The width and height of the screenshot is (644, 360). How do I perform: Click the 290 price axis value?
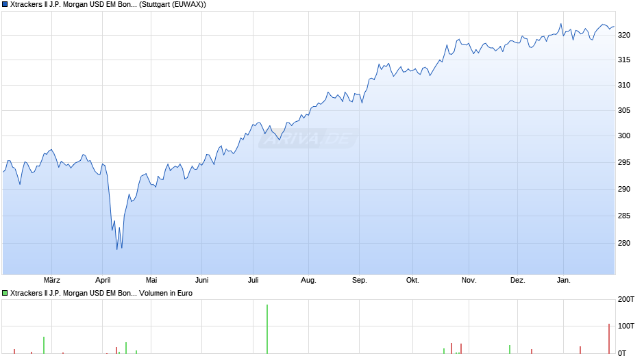[x=624, y=189]
